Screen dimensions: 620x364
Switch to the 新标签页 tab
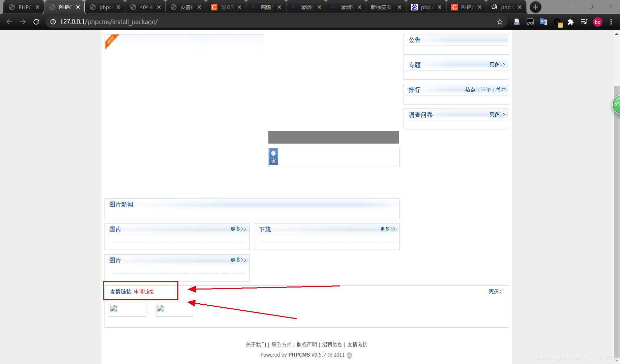click(386, 7)
